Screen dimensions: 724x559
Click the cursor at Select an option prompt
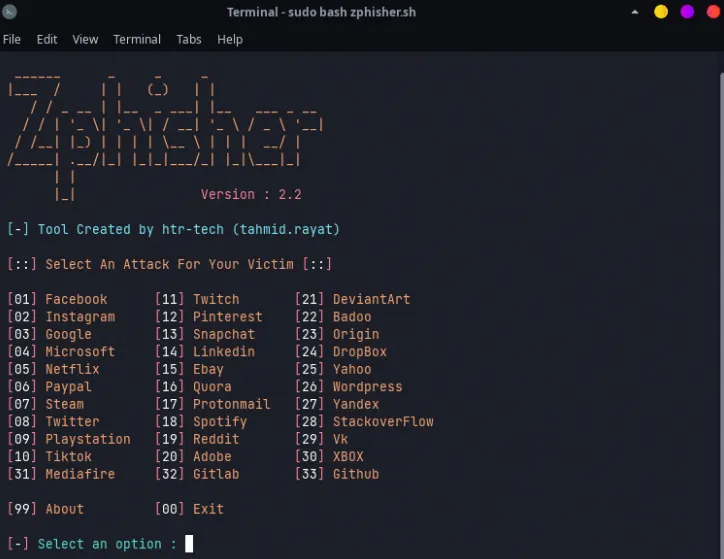(189, 544)
